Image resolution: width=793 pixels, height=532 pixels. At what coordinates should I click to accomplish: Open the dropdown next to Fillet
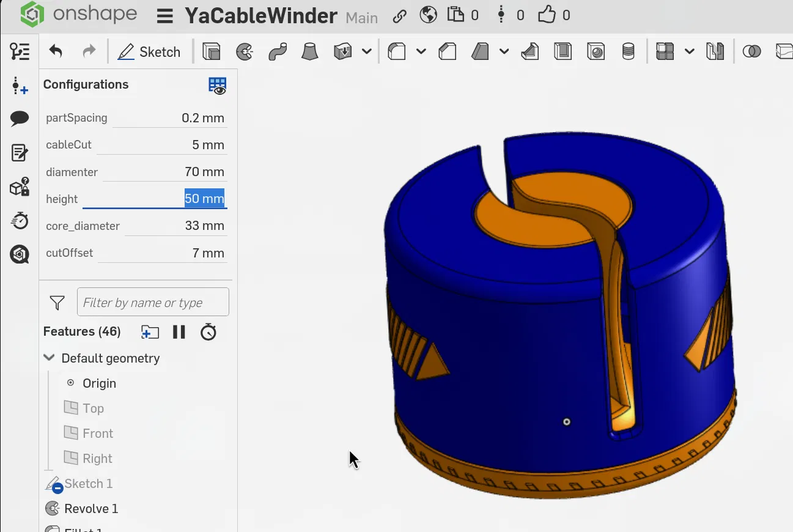click(x=421, y=51)
